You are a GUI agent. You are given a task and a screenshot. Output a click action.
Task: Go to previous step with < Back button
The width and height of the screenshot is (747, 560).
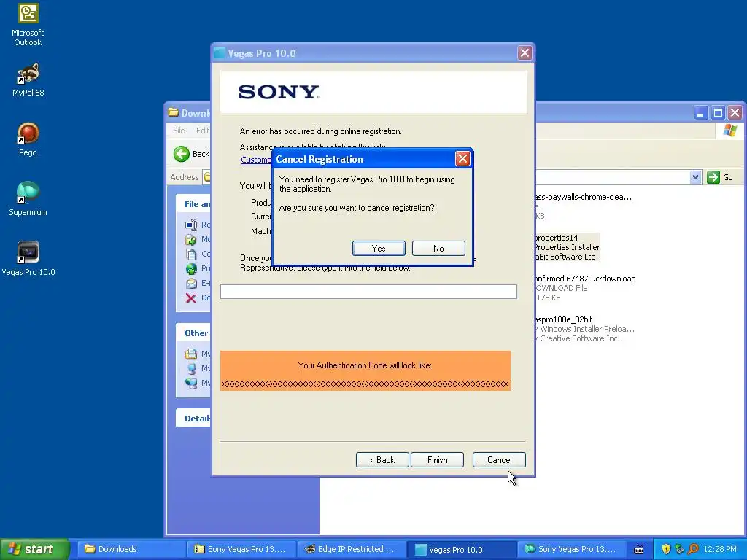(382, 459)
